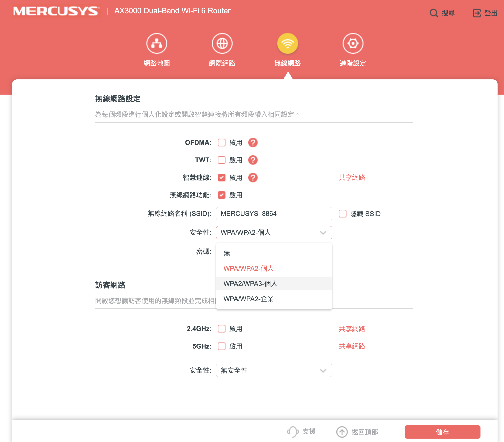Collapse the WPA/WPA2-個人 security dropdown
Viewport: 504px width, 442px height.
click(x=274, y=232)
